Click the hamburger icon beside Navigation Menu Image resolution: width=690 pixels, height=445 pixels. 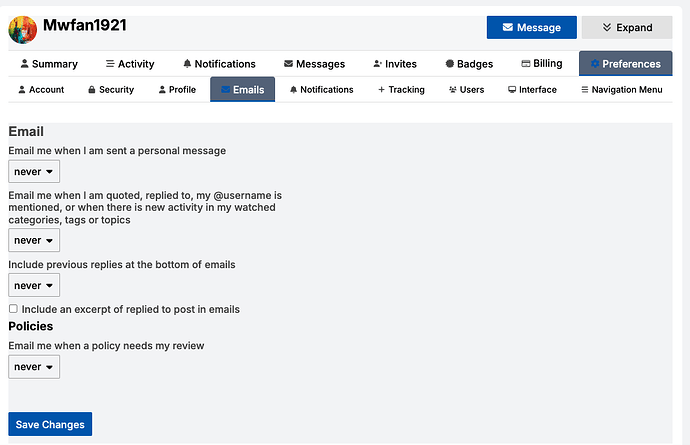[584, 90]
